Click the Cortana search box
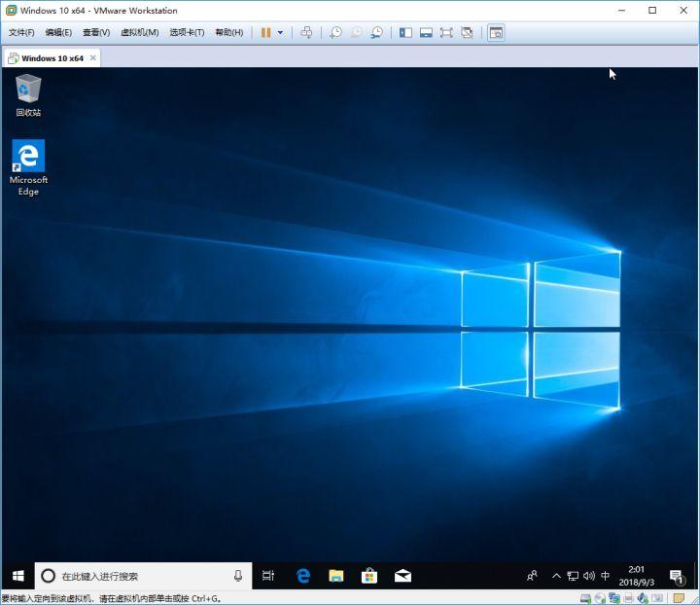The width and height of the screenshot is (700, 605). (143, 576)
